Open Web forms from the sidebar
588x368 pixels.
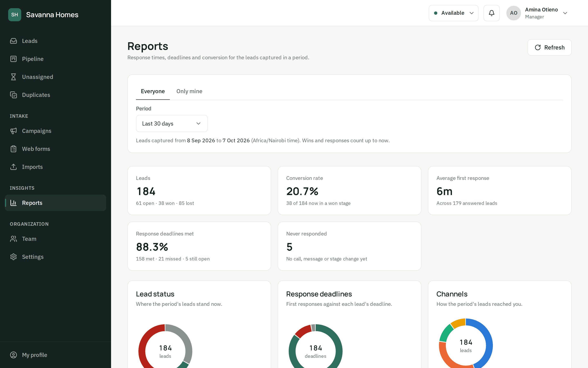55,149
